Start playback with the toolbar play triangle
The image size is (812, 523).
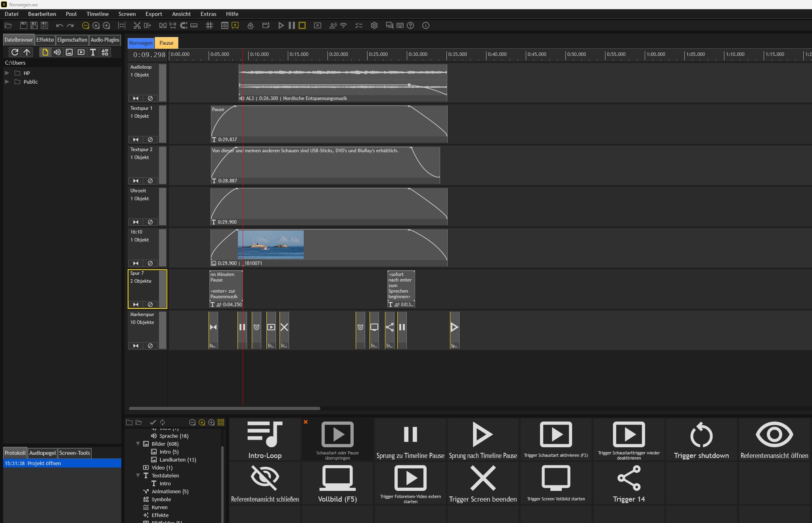point(281,25)
